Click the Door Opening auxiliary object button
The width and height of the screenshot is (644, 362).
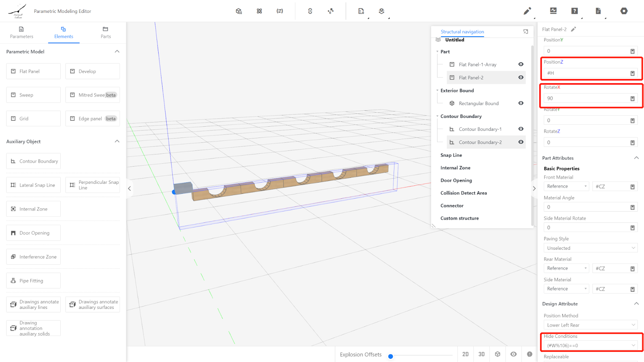point(33,233)
